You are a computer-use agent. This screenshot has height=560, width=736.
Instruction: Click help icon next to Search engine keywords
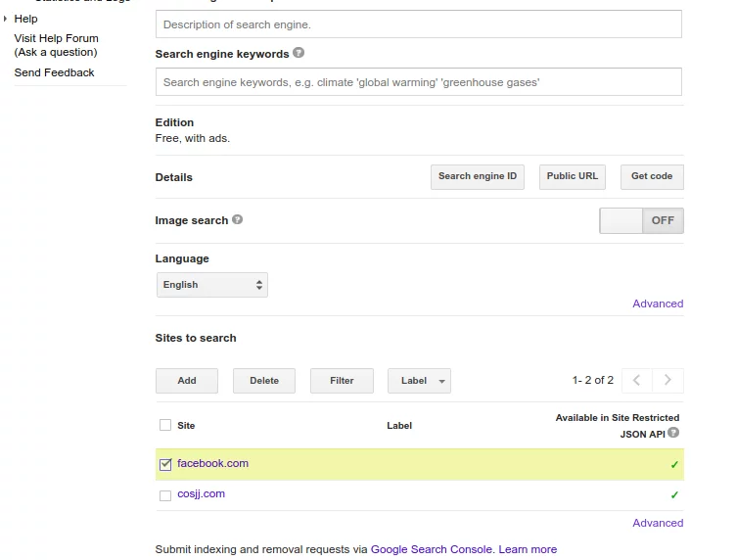[299, 54]
